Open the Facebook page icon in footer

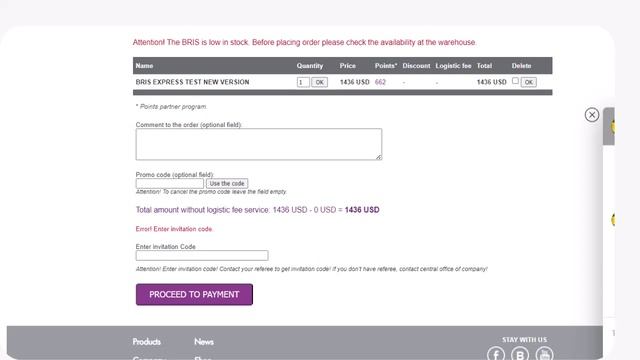point(496,354)
